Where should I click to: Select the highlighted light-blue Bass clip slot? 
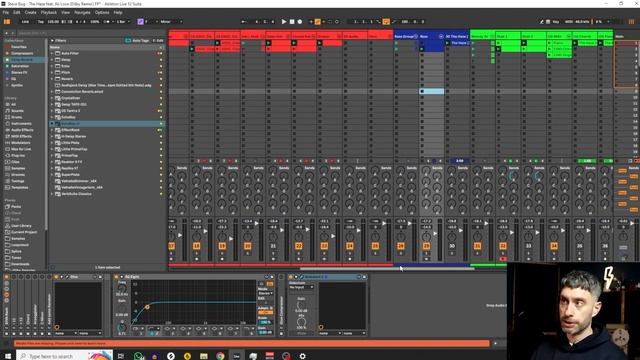[432, 91]
